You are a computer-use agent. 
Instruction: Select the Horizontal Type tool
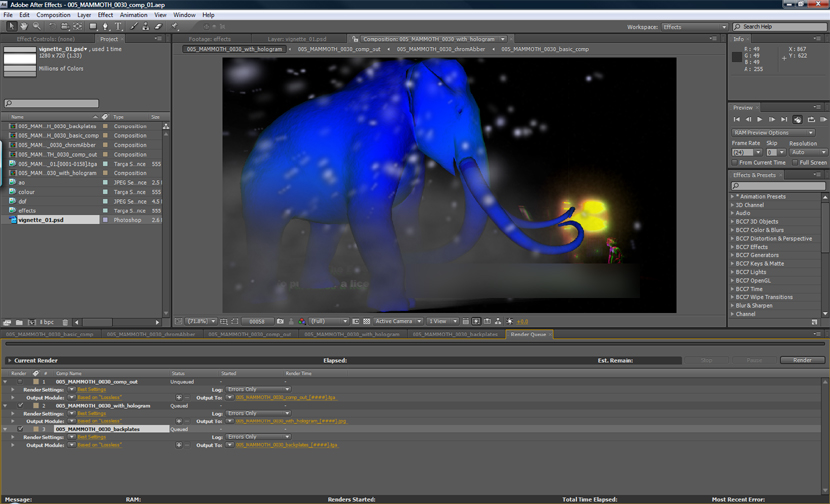coord(118,26)
